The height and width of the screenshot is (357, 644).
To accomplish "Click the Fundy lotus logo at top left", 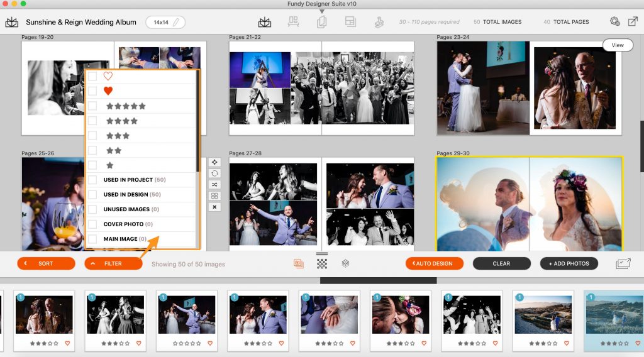I will point(11,22).
